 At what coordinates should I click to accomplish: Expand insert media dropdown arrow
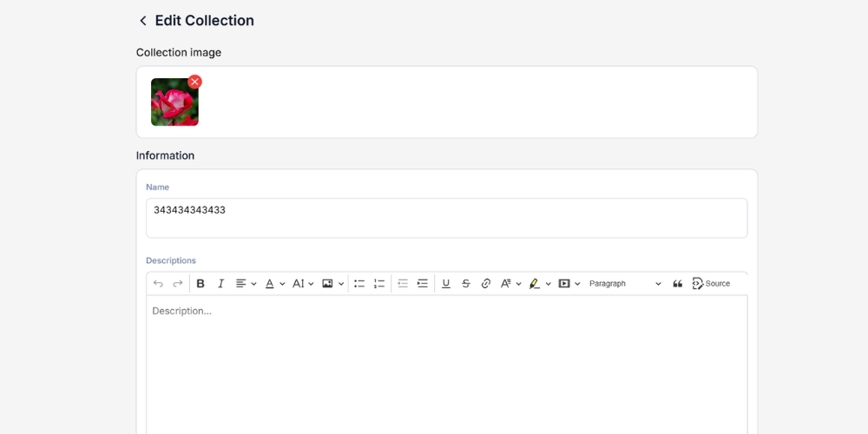click(577, 284)
